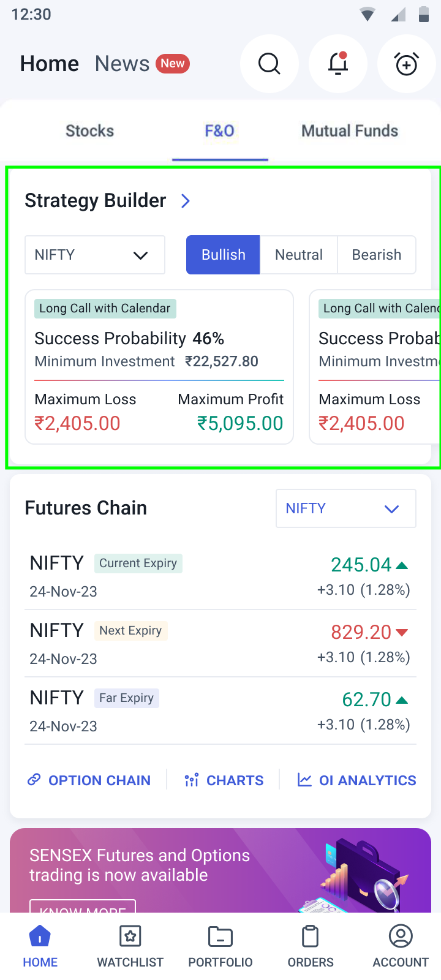Open Orders from bottom navigation

point(311,946)
